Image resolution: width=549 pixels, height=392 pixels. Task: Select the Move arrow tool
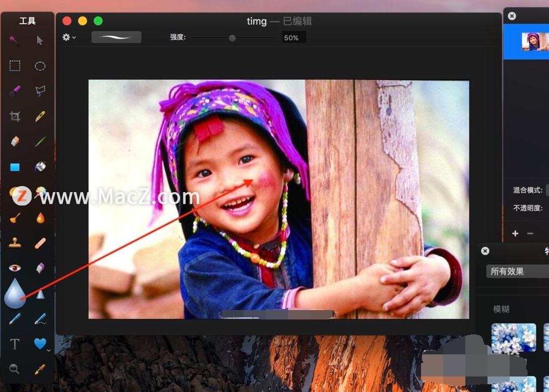40,40
